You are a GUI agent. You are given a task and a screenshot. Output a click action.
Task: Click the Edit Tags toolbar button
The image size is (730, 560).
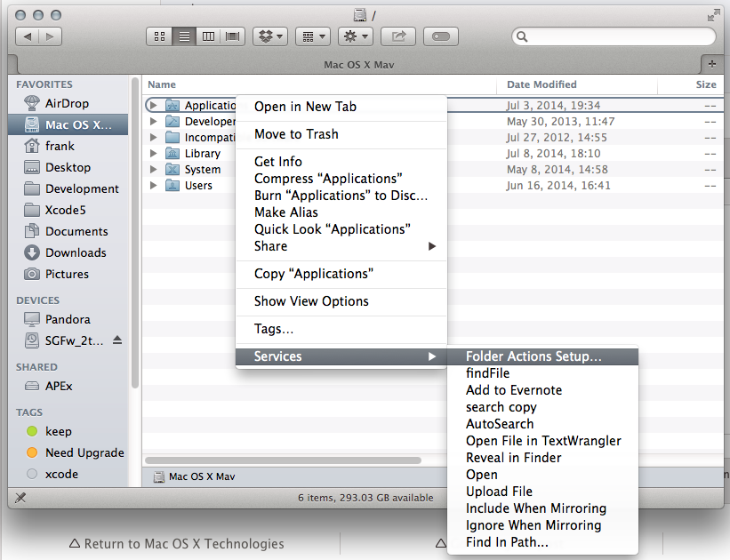(441, 36)
